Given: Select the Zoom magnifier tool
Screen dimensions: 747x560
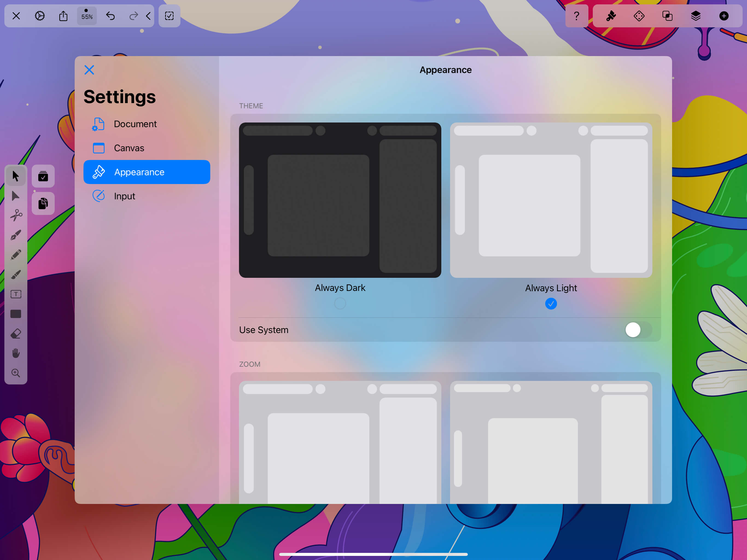Looking at the screenshot, I should (x=16, y=373).
